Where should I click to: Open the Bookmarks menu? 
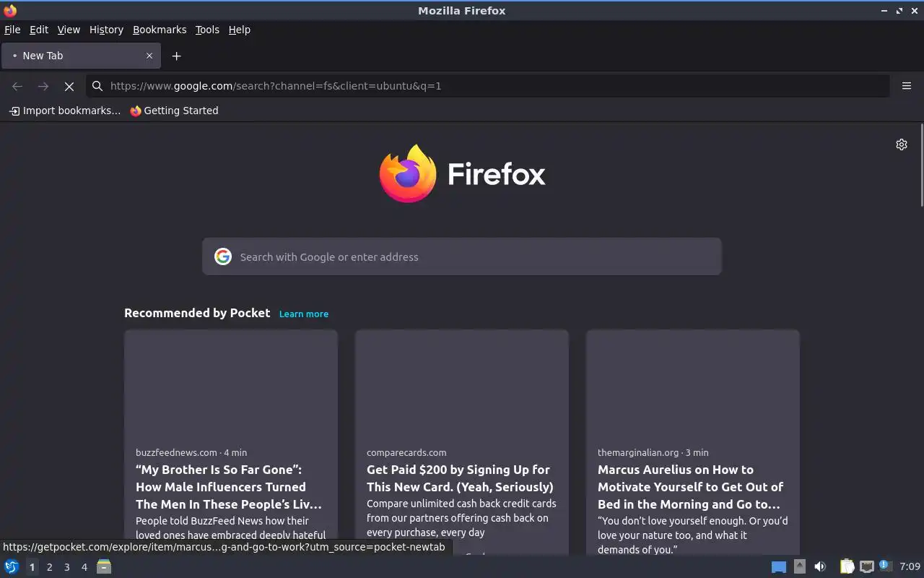coord(160,30)
